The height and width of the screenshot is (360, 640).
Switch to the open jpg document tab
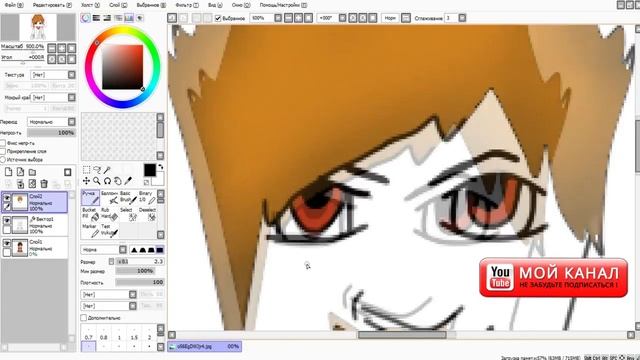coord(204,347)
